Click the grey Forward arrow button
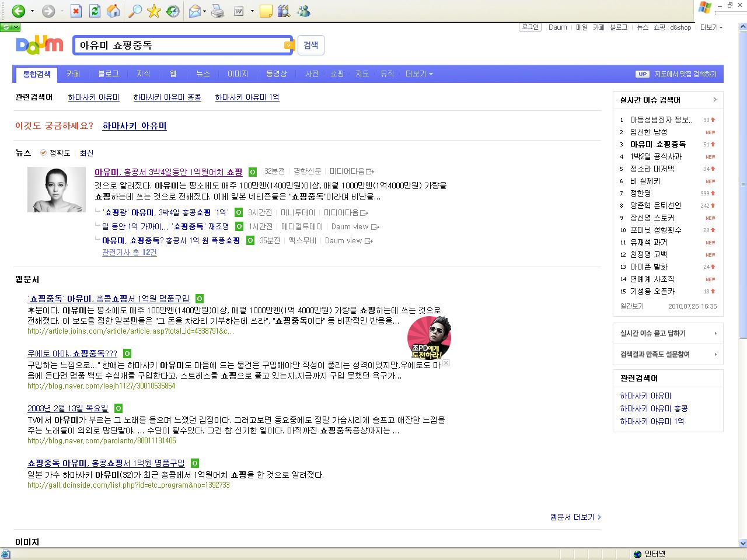 [x=48, y=11]
